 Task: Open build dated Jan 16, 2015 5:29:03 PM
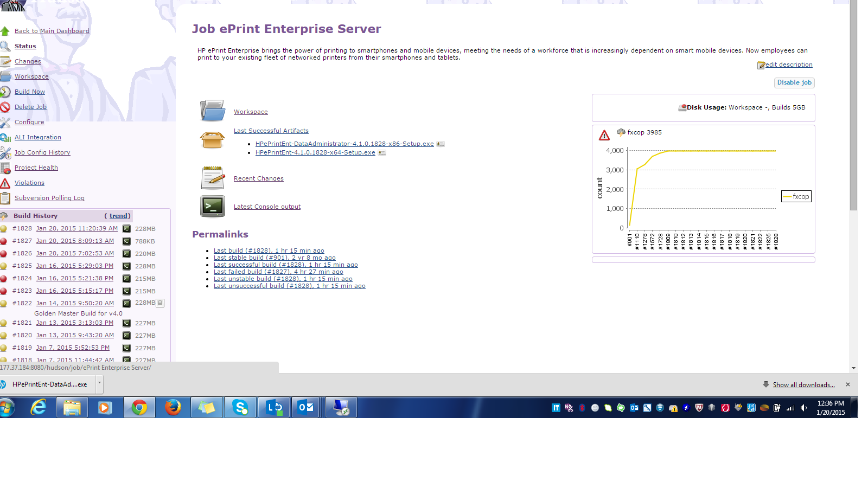coord(75,266)
